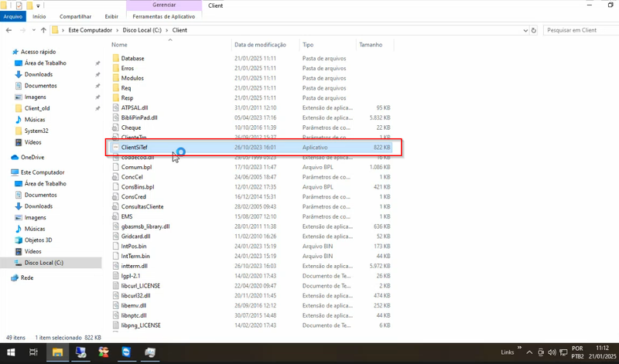Sort by the Tamanho column header
619x364 pixels.
point(371,45)
